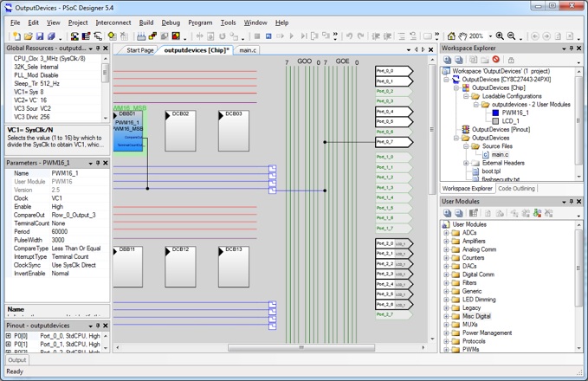This screenshot has height=381, width=588.
Task: Expand the External Headers tree node
Action: (466, 163)
